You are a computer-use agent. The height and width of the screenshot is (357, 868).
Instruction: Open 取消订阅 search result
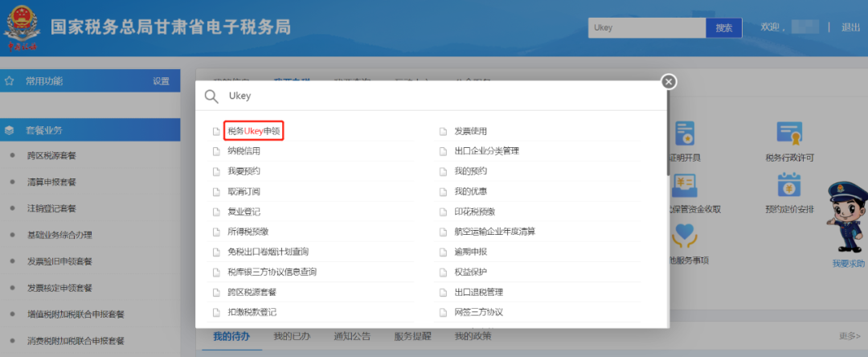244,191
